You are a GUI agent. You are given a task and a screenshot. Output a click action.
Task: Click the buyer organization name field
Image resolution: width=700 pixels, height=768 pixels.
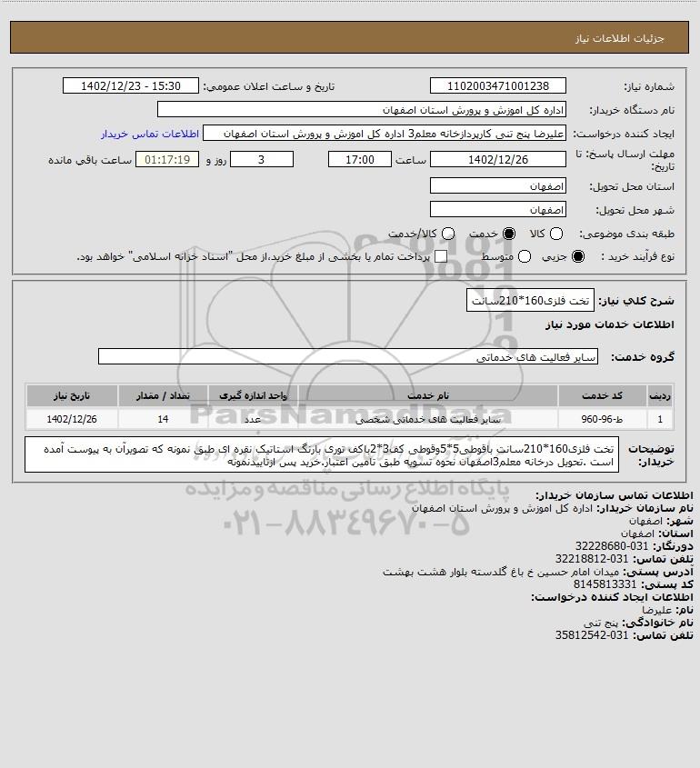pyautogui.click(x=362, y=109)
